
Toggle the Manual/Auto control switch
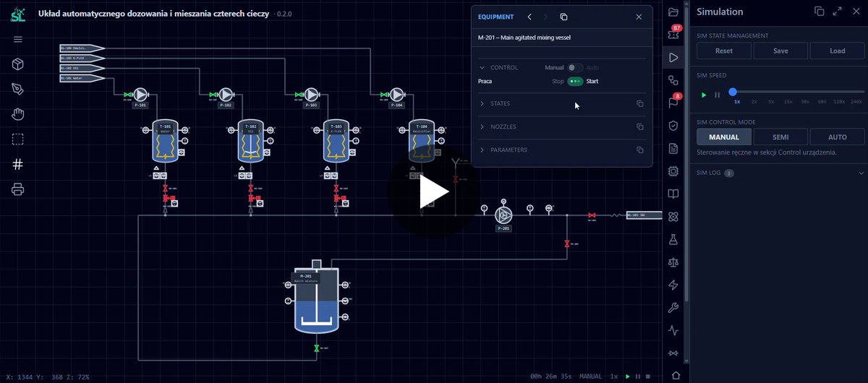575,68
